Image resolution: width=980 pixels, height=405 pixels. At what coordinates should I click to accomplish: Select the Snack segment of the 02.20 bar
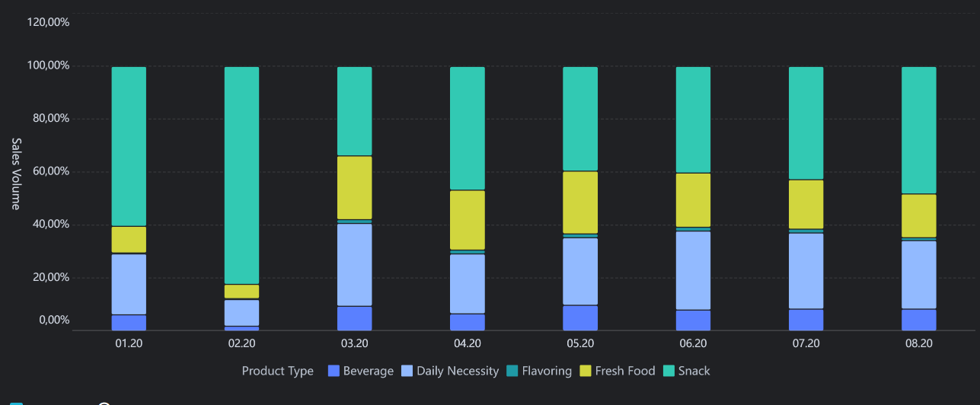[x=241, y=175]
